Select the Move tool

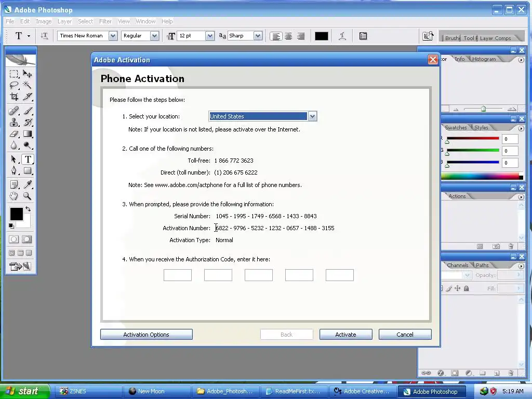[28, 74]
